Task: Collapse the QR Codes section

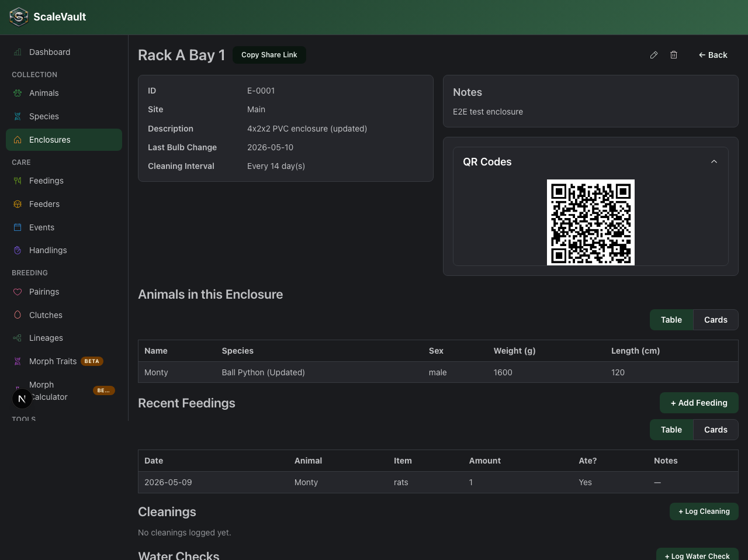Action: [714, 162]
